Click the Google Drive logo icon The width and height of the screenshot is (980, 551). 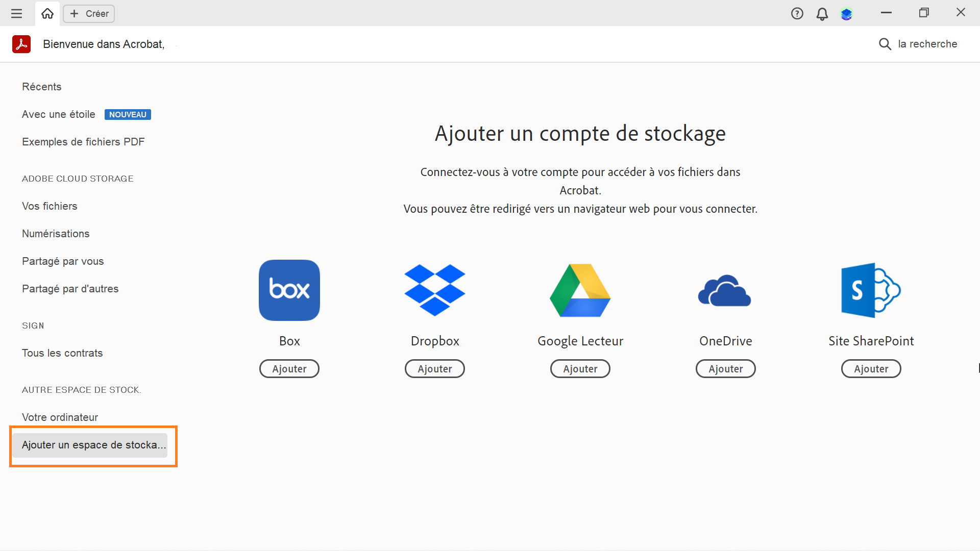click(x=580, y=290)
